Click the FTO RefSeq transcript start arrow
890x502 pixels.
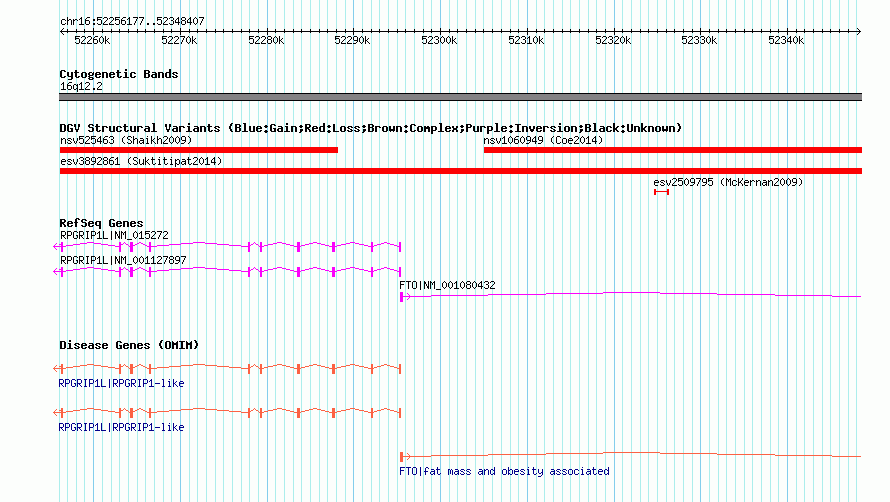coord(405,296)
